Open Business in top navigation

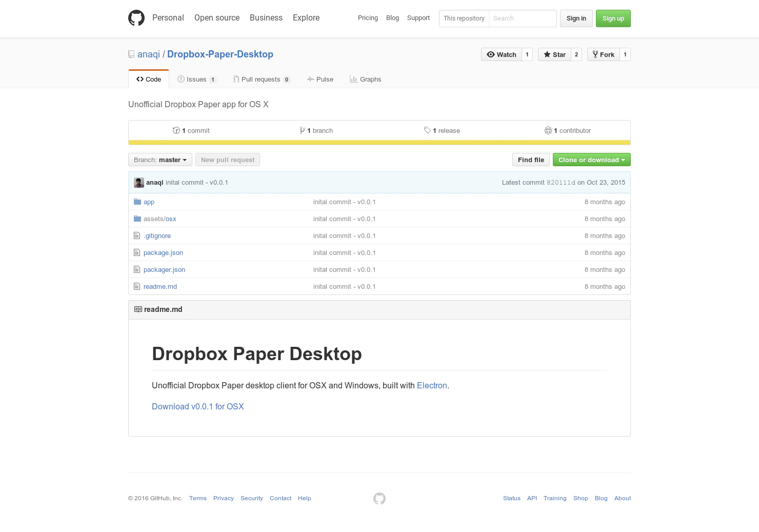coord(266,17)
